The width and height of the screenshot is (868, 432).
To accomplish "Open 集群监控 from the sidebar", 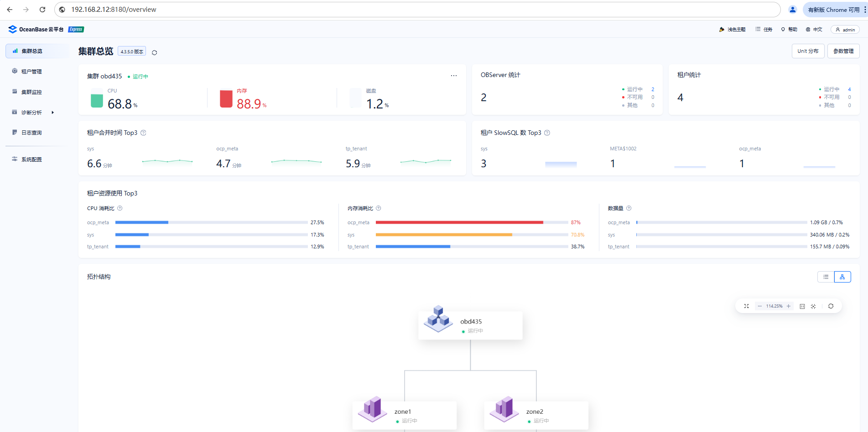I will (x=31, y=92).
